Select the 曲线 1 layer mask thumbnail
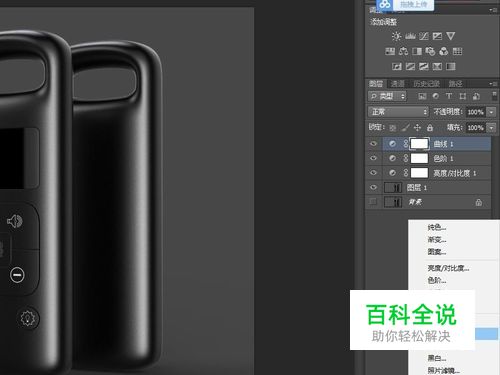The image size is (500, 375). (419, 144)
